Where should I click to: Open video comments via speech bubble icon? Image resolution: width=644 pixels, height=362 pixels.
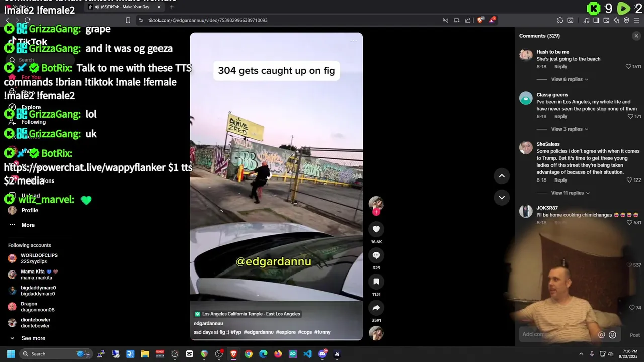(x=376, y=255)
